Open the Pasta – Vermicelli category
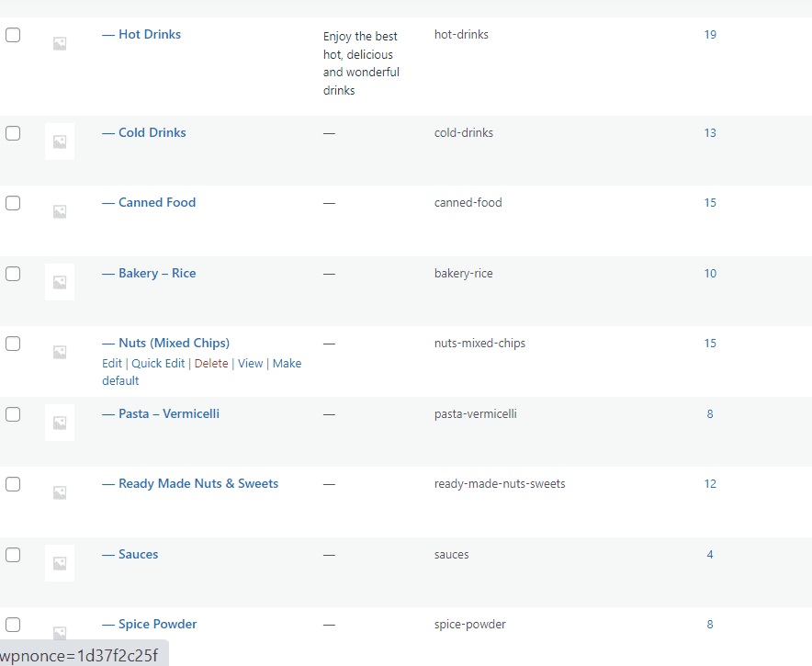This screenshot has width=812, height=666. [169, 413]
